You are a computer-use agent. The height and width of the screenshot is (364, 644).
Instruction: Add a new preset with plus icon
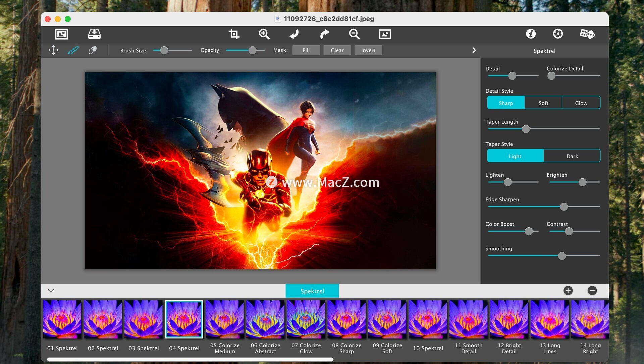pos(568,291)
